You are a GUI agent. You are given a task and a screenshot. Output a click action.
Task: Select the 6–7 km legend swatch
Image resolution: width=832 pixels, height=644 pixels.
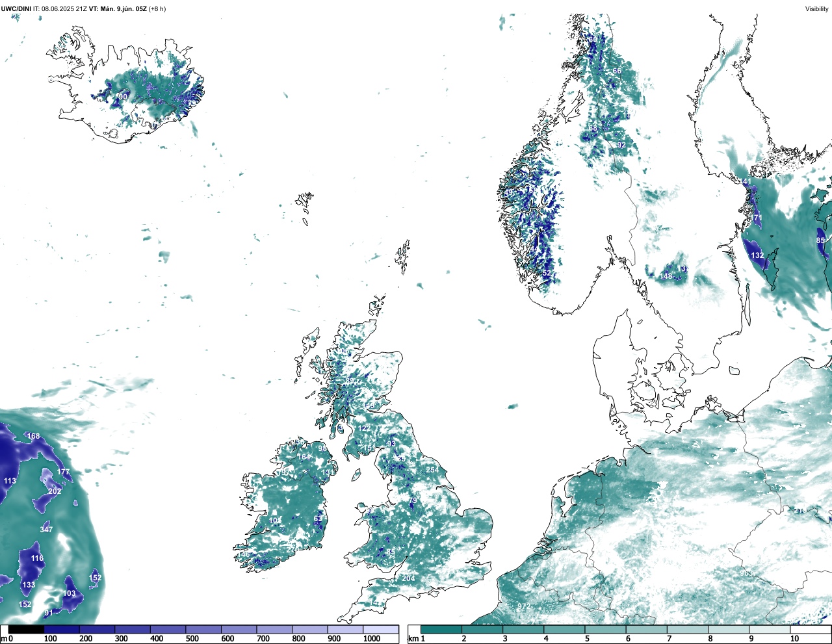[647, 630]
